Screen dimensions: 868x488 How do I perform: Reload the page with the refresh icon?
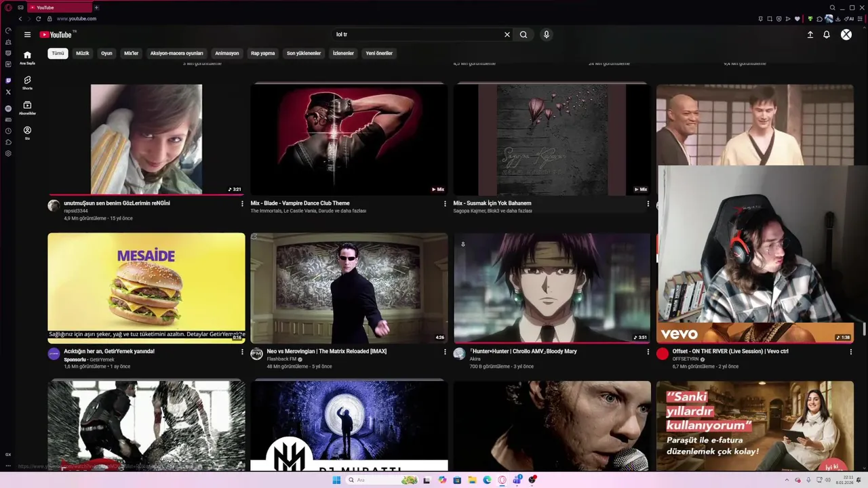pyautogui.click(x=38, y=19)
